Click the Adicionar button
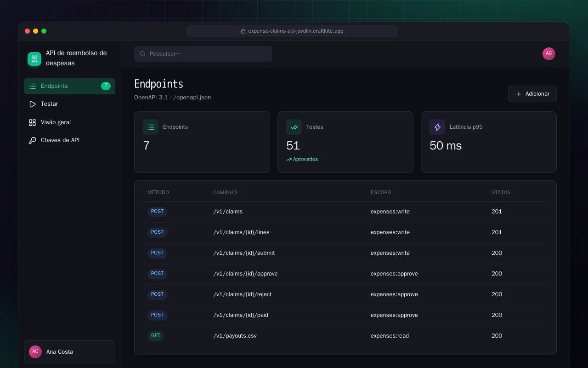 [x=532, y=94]
